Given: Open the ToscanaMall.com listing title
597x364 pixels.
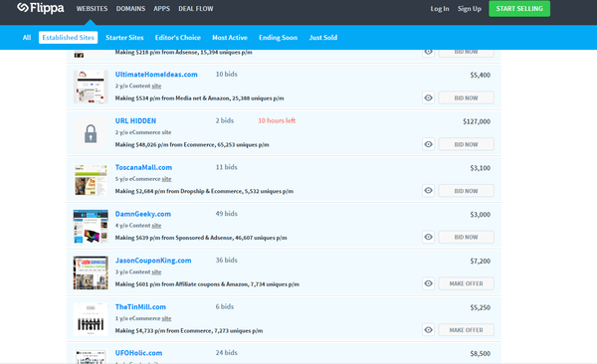Looking at the screenshot, I should point(143,167).
